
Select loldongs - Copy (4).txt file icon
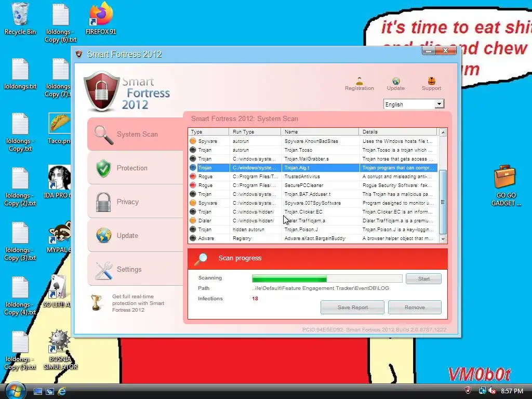20,296
